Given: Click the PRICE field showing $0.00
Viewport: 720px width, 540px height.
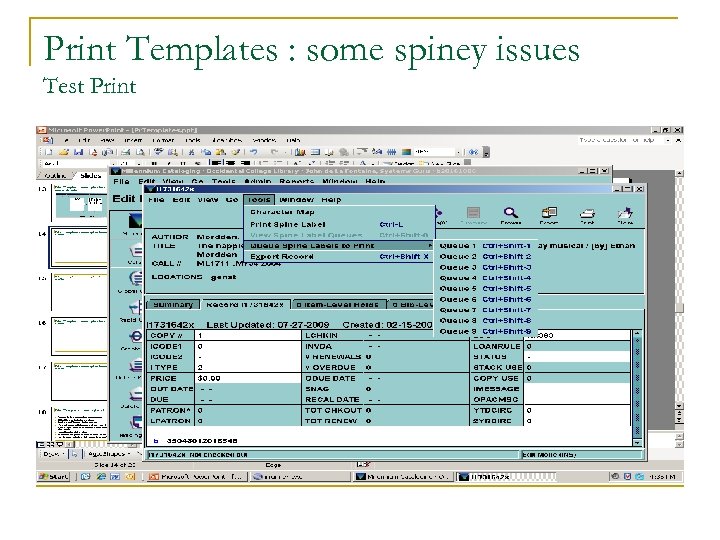Looking at the screenshot, I should (x=248, y=378).
